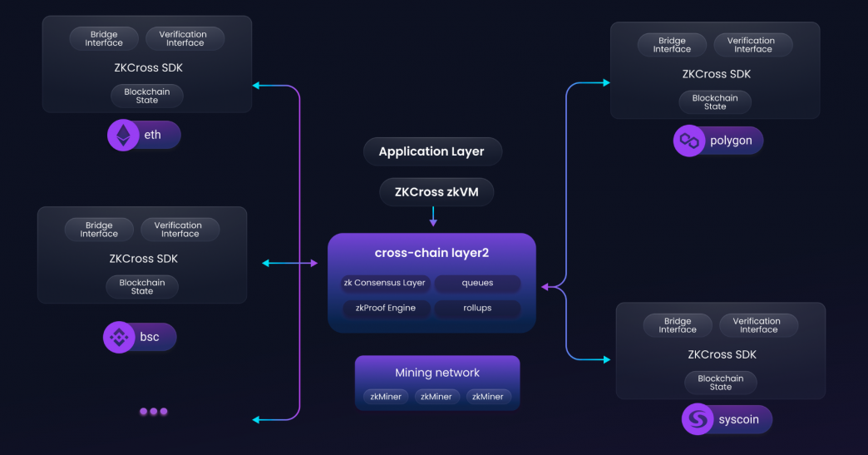This screenshot has height=455, width=868.
Task: Click the rightmost zkMiner chip
Action: (x=487, y=397)
